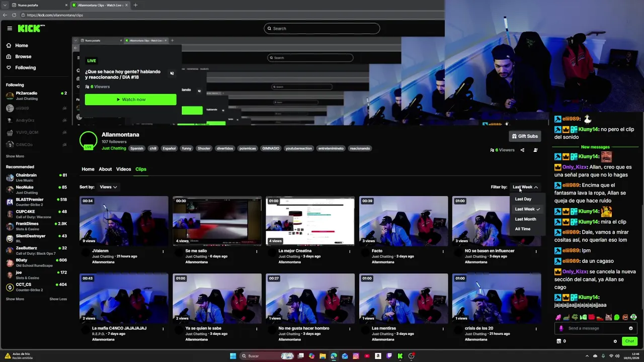Click the Gift Subs button
This screenshot has height=362, width=644.
[x=525, y=136]
